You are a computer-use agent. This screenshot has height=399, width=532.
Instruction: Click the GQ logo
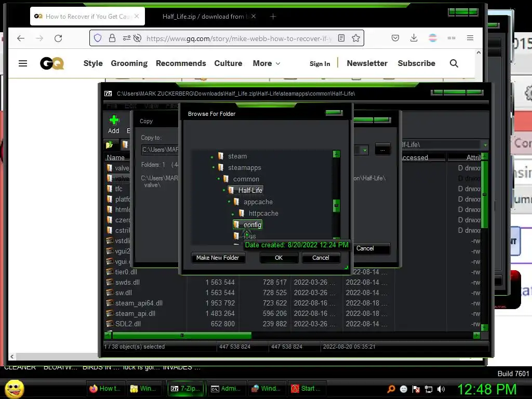point(52,63)
